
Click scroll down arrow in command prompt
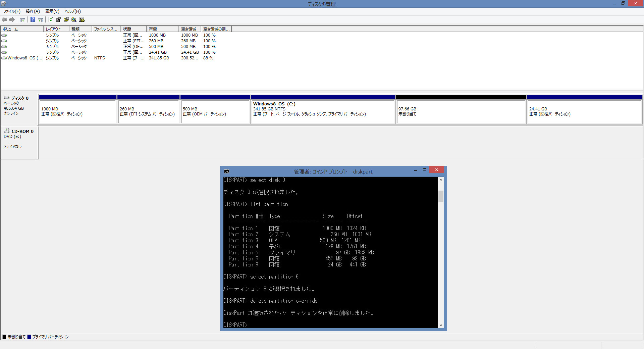point(441,325)
